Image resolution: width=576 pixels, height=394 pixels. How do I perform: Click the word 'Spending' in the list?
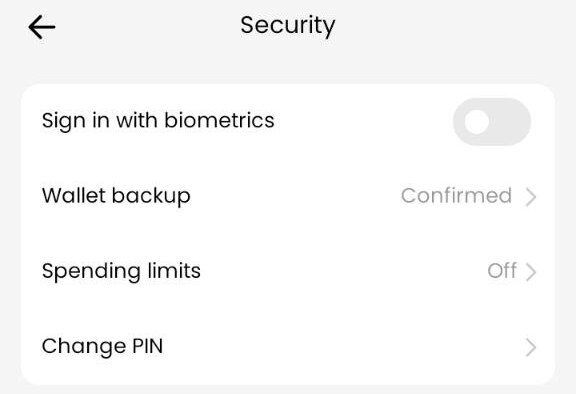tap(91, 272)
